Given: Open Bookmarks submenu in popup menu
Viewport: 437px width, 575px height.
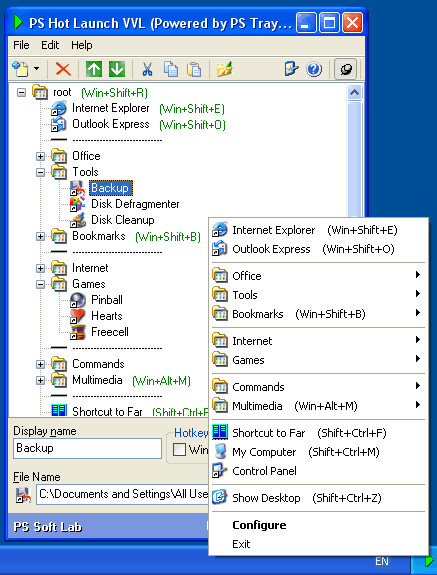Looking at the screenshot, I should click(x=318, y=314).
